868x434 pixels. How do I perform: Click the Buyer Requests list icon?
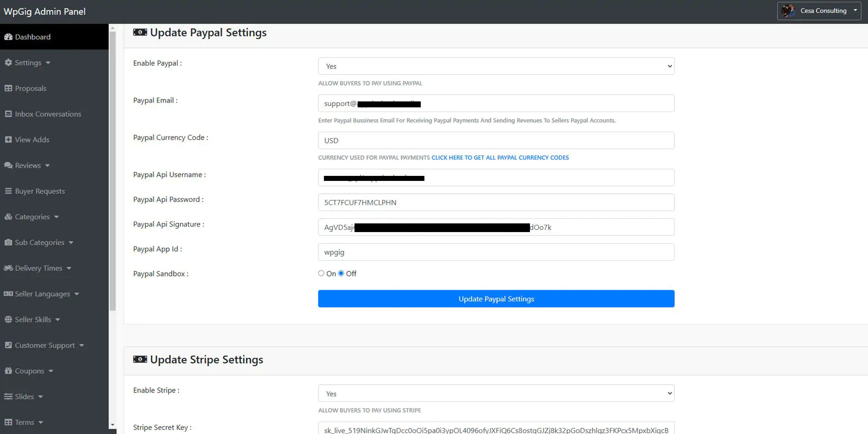coord(8,191)
